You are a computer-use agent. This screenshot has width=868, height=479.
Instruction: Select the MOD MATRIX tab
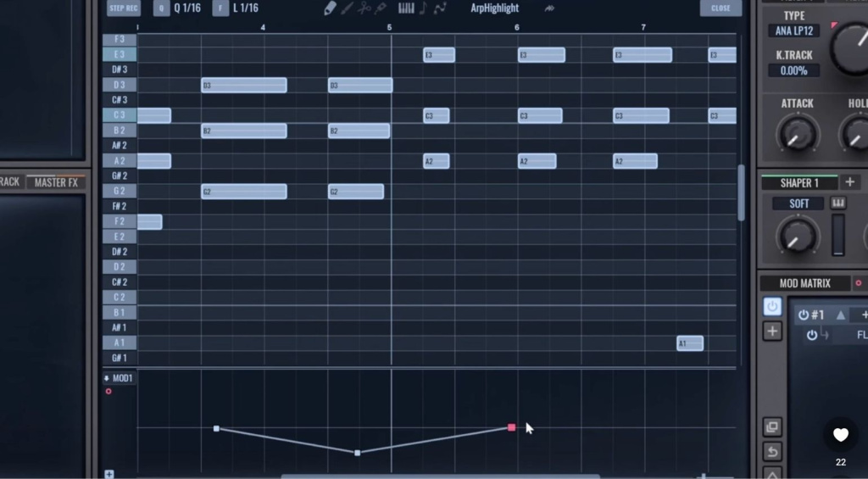pos(805,283)
